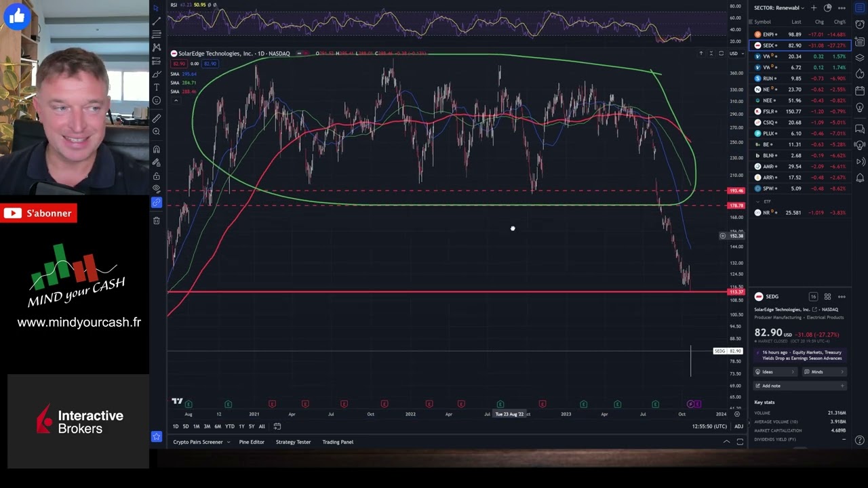Screen dimensions: 868x488
Task: Select the 6M time range
Action: tap(218, 426)
